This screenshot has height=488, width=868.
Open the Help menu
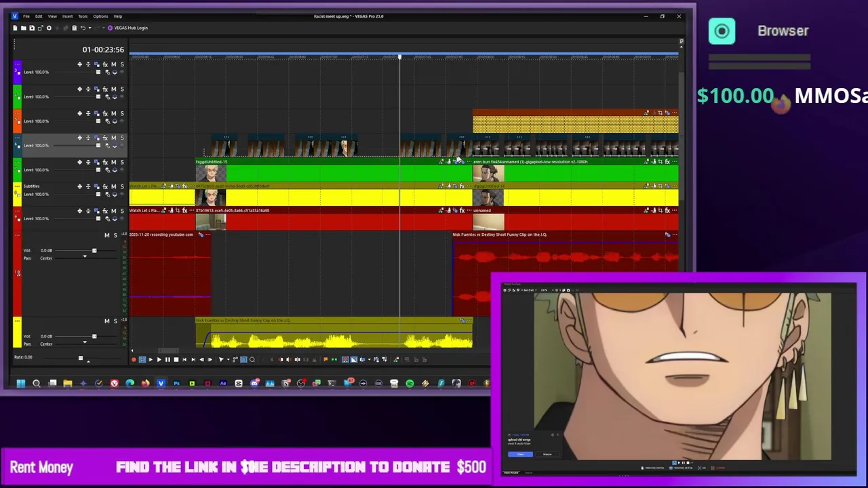coord(118,16)
